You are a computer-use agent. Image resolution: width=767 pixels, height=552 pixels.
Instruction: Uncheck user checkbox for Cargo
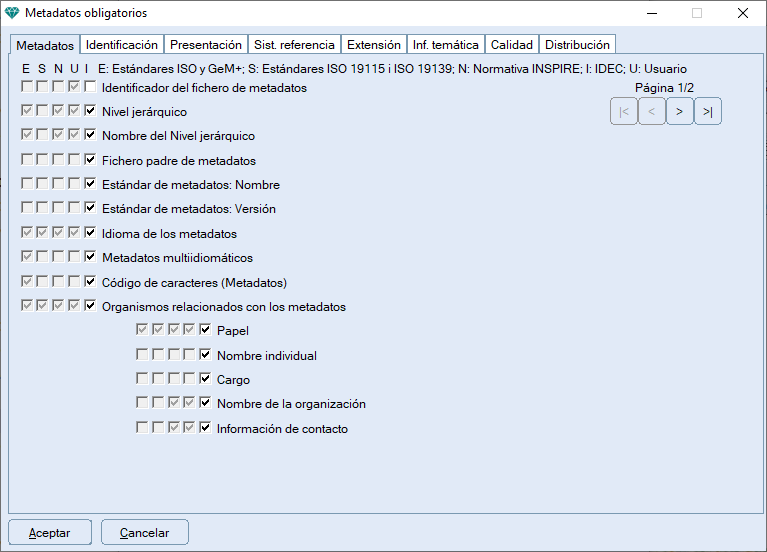click(206, 380)
